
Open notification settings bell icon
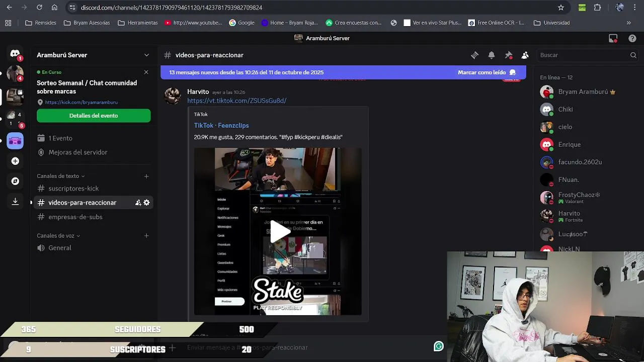[x=492, y=55]
